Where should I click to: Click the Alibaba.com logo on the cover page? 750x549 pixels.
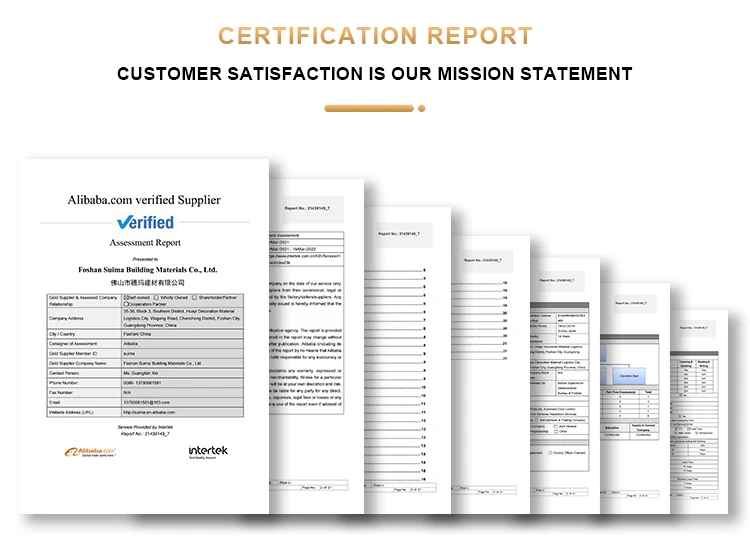(x=90, y=452)
